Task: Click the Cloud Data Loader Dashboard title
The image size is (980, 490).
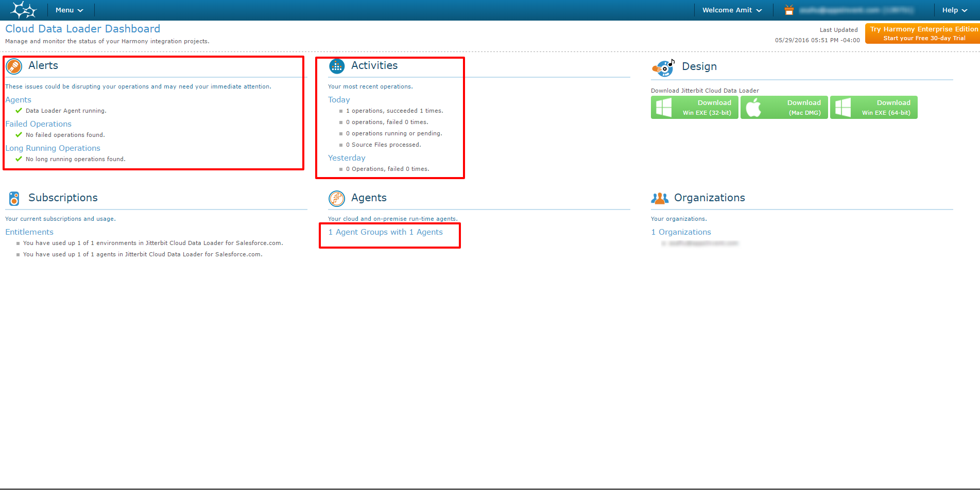Action: click(x=82, y=29)
